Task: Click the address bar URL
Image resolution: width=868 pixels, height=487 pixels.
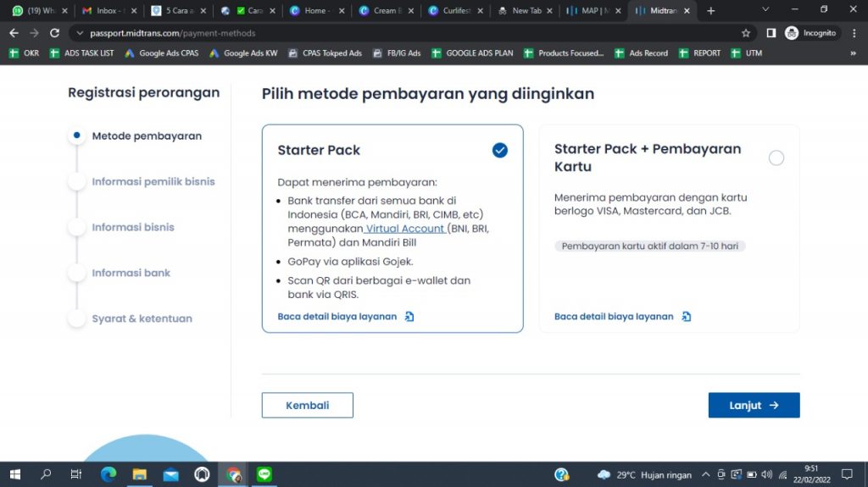Action: click(x=173, y=33)
